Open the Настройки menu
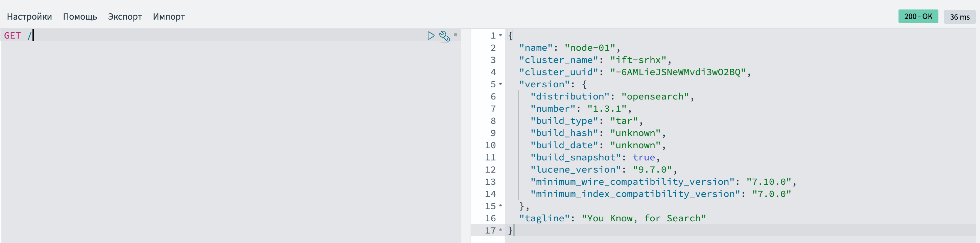Screen dimensions: 980x243 click(29, 17)
